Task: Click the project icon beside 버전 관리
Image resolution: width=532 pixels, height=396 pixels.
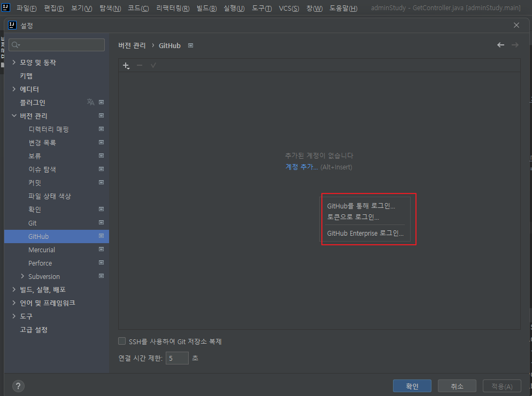Action: coord(101,115)
